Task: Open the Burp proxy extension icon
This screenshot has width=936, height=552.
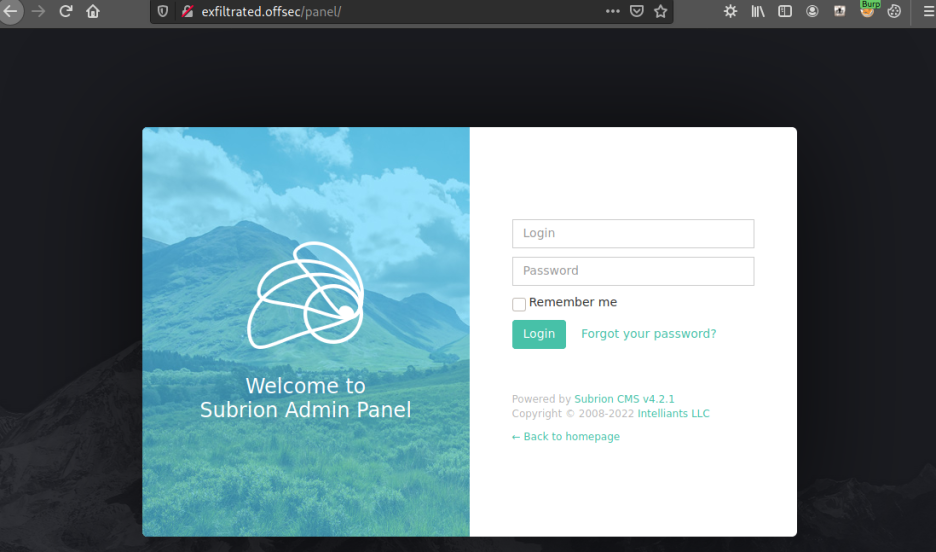Action: click(x=867, y=10)
